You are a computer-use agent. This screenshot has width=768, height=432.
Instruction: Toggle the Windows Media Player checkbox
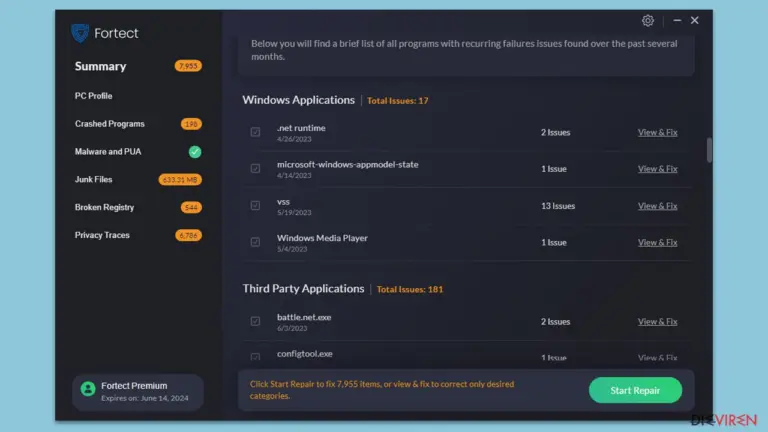255,242
